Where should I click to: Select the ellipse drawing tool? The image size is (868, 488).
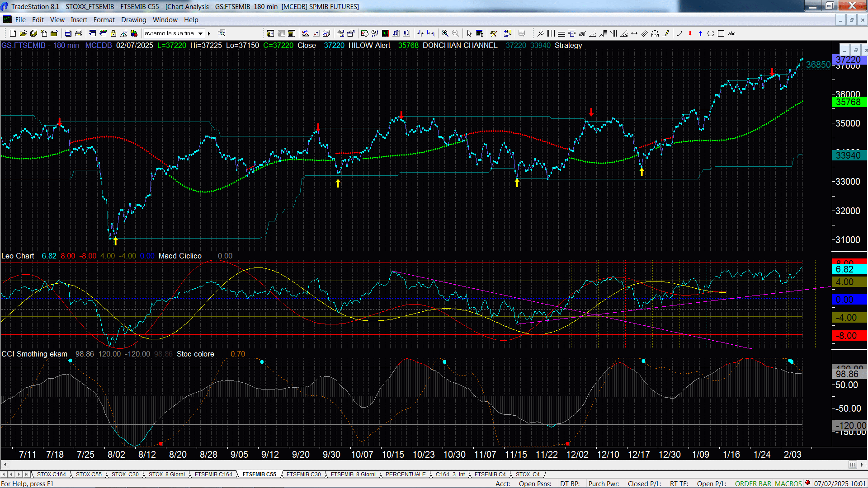711,33
